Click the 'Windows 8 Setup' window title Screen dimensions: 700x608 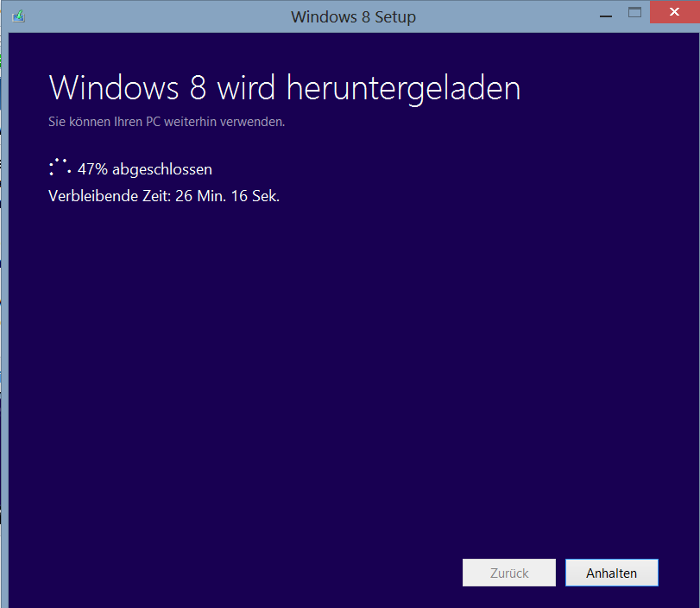pyautogui.click(x=353, y=17)
